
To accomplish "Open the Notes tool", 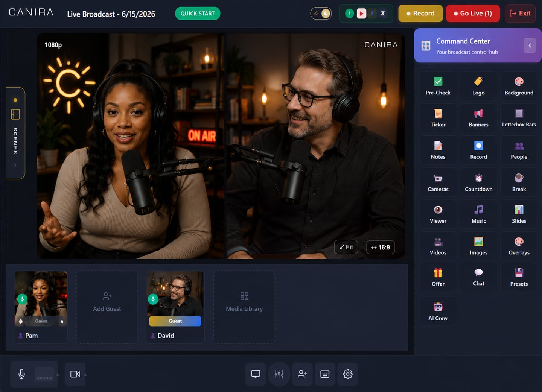I will (x=438, y=150).
